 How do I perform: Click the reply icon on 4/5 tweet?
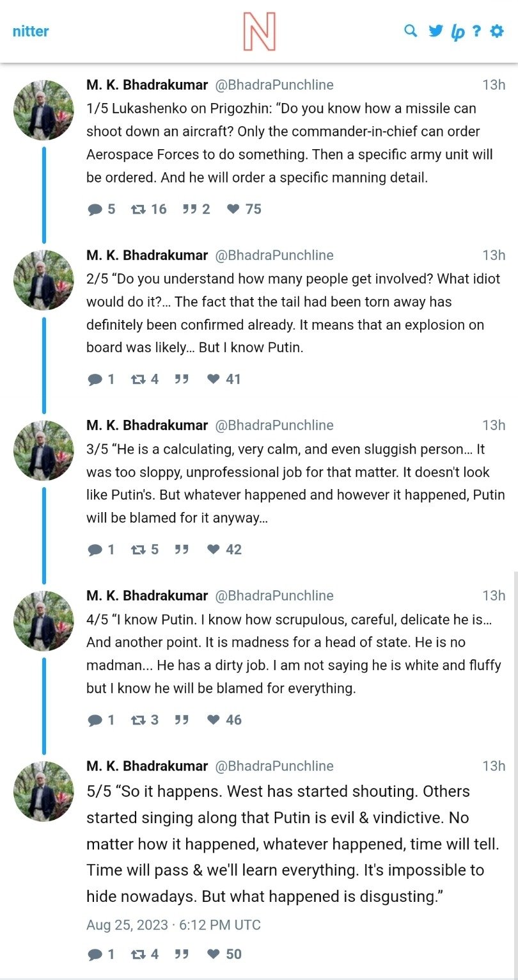click(x=95, y=720)
